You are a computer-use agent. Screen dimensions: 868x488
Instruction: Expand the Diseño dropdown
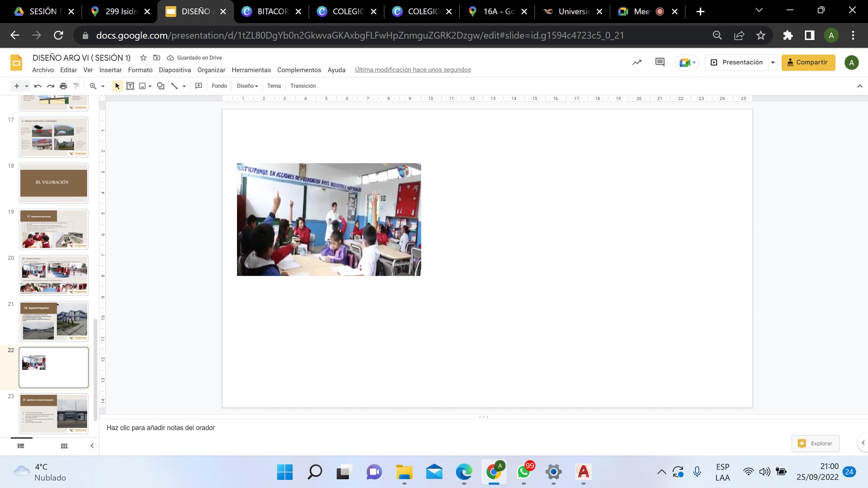(x=247, y=86)
